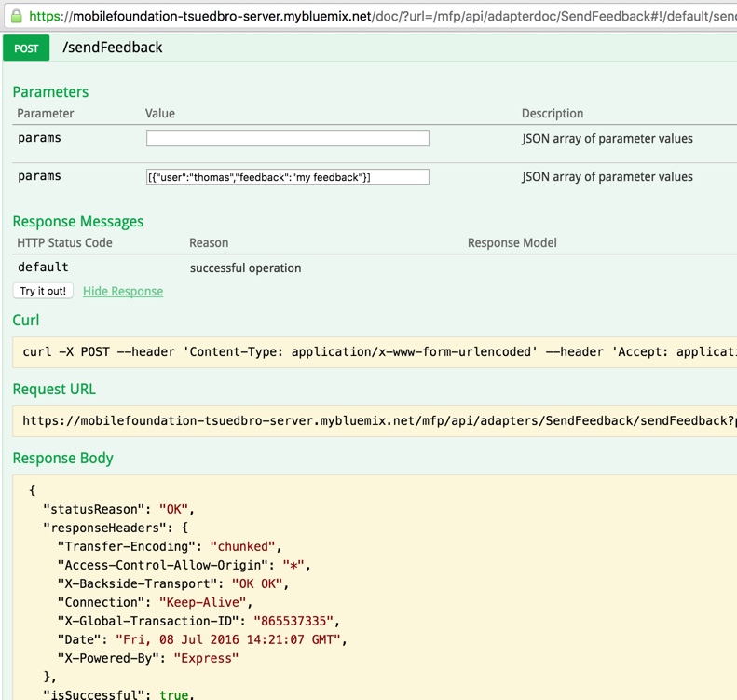Image resolution: width=737 pixels, height=700 pixels.
Task: Click the Description column header
Action: point(553,114)
